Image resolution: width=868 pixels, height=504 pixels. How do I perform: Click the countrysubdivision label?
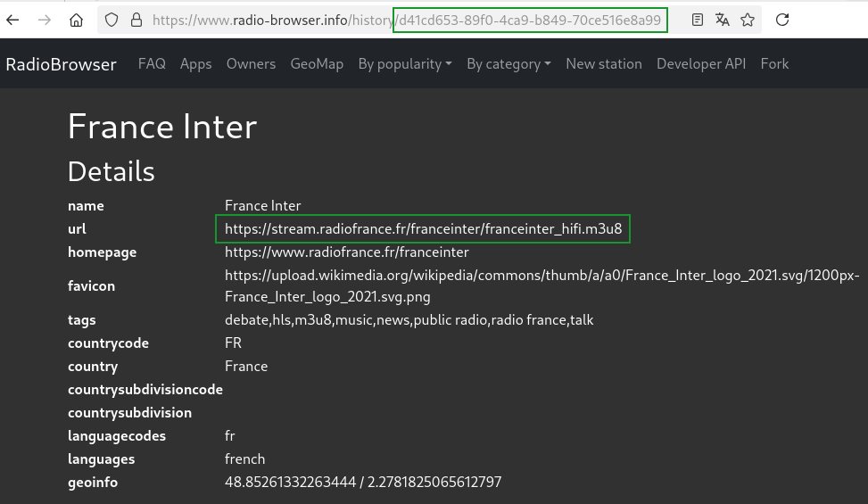pos(129,413)
